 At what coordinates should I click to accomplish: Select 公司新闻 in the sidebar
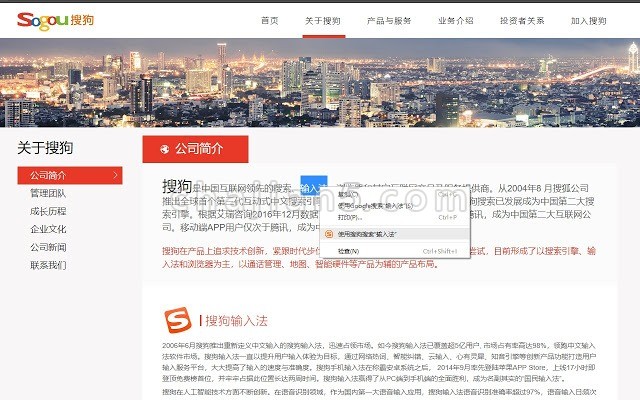point(48,247)
